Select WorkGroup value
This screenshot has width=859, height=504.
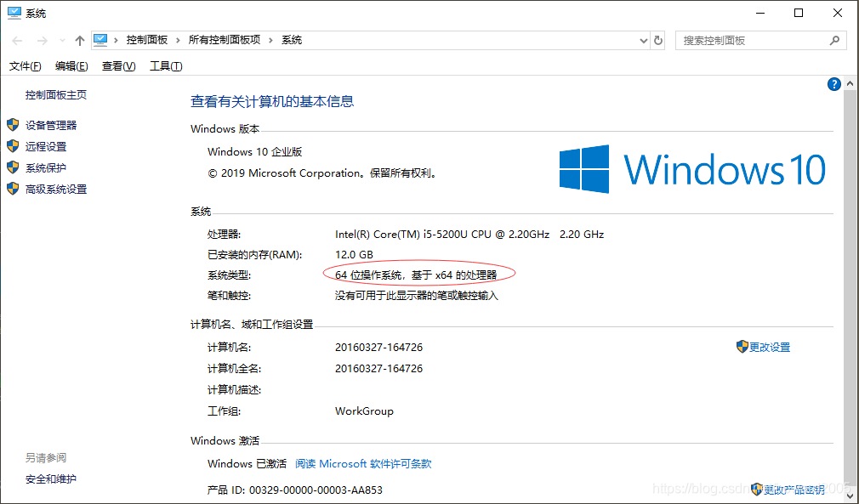364,411
